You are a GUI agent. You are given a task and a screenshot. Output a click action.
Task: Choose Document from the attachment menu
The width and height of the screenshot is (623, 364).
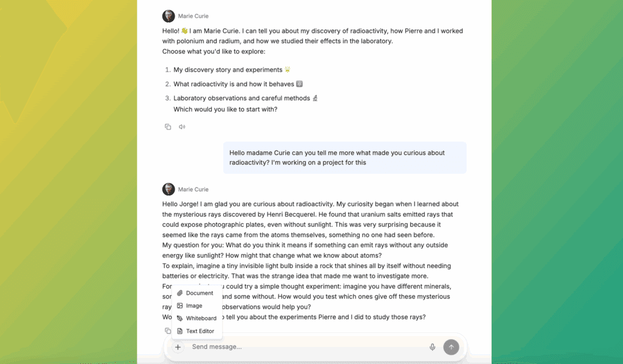(x=199, y=293)
